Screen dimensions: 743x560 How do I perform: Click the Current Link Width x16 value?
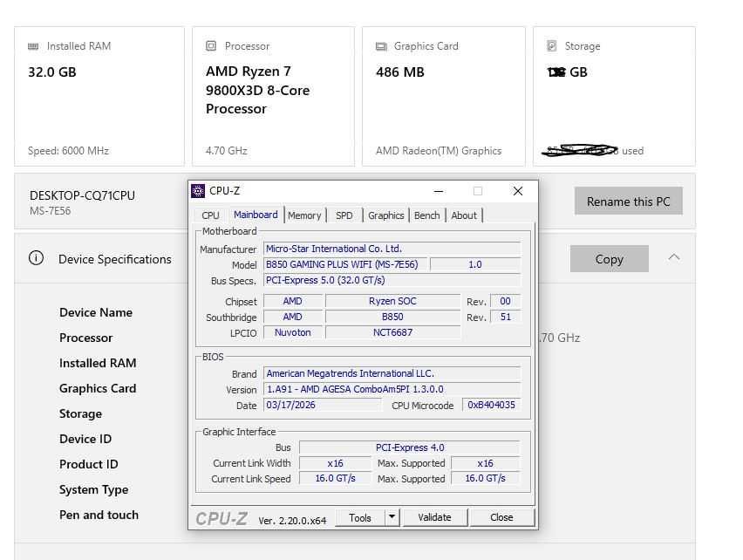[335, 463]
